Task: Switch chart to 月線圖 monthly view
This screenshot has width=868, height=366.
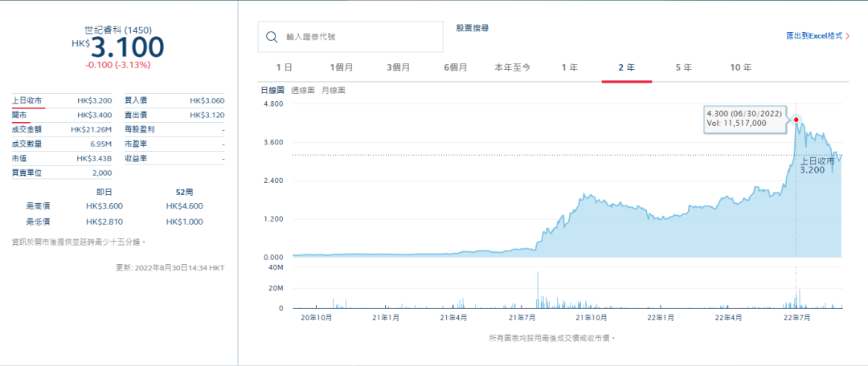Action: tap(333, 90)
